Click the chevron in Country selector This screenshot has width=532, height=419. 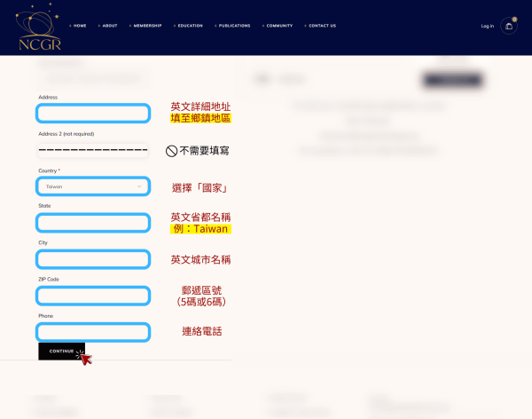point(139,186)
